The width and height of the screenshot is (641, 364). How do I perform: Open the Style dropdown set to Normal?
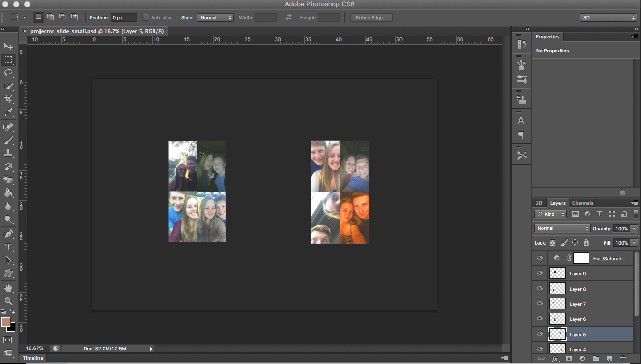pos(215,17)
